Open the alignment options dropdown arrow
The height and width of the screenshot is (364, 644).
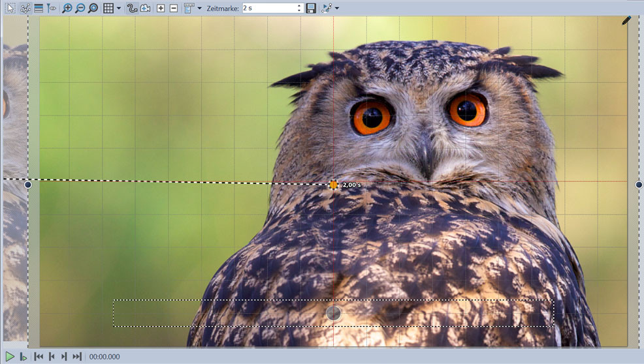tap(200, 8)
